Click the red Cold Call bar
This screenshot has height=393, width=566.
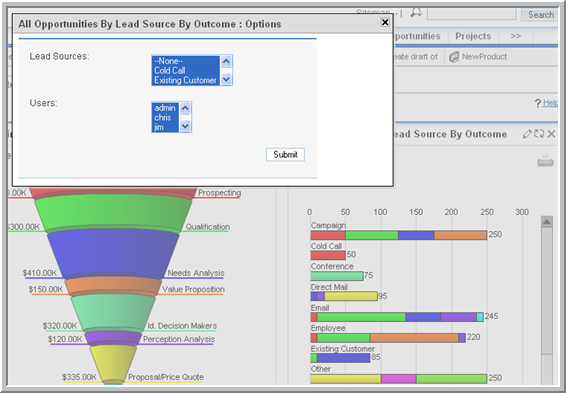(x=328, y=256)
